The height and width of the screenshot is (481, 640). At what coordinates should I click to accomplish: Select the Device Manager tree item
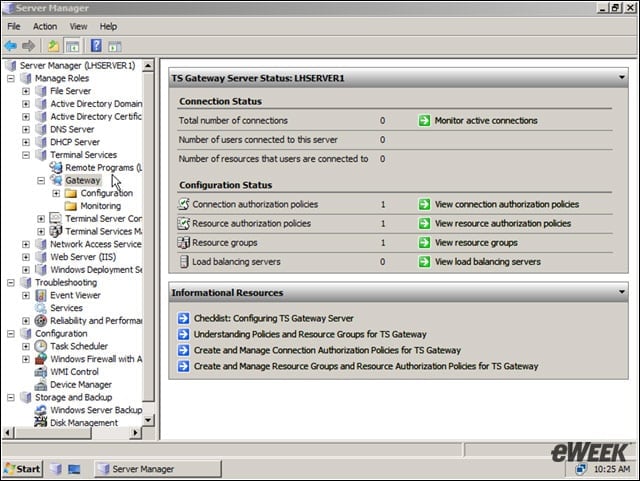point(81,385)
